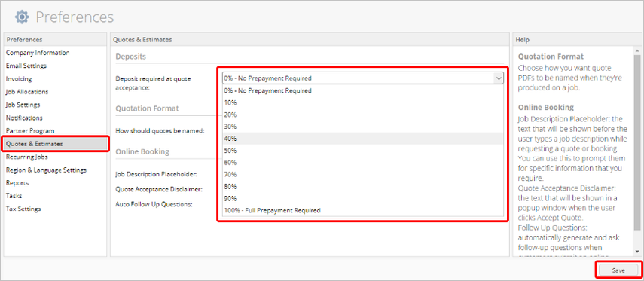Viewport: 644px width, 281px height.
Task: Open Notifications preferences
Action: tap(24, 118)
